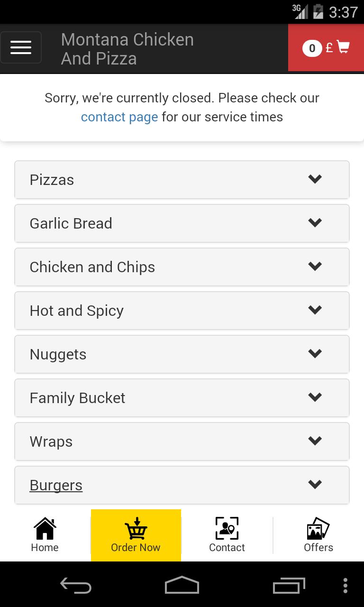Open the Burgers category link
This screenshot has width=364, height=607.
[56, 485]
